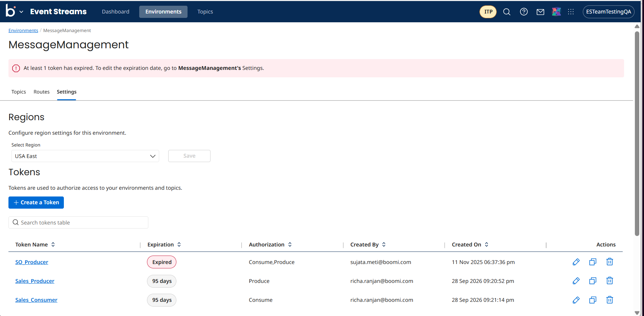Viewport: 644px width, 316px height.
Task: Open the apps grid launcher icon
Action: click(571, 12)
